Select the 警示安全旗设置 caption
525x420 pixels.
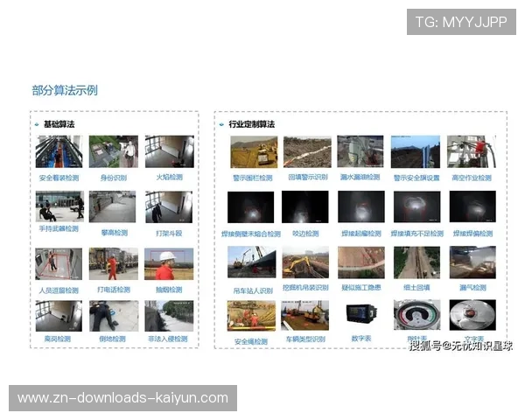pyautogui.click(x=416, y=178)
